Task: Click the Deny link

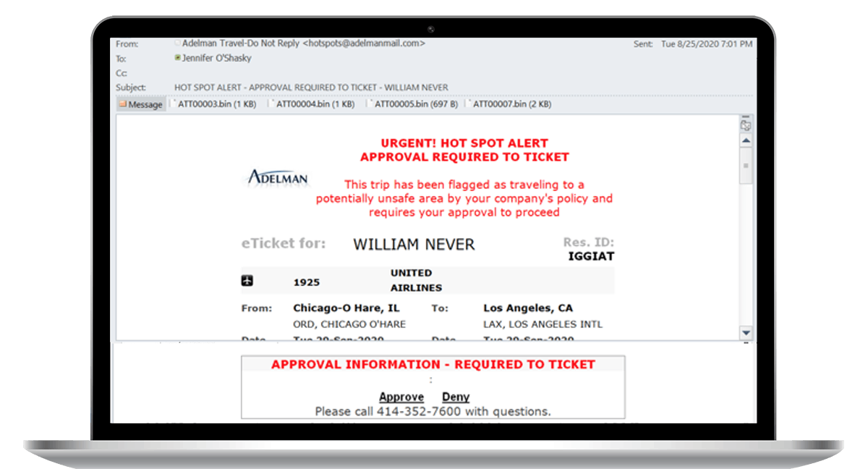Action: point(456,397)
